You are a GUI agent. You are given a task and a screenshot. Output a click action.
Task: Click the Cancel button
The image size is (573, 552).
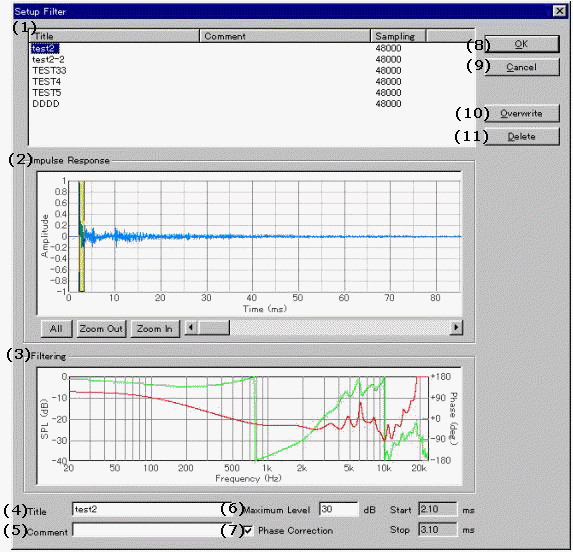tap(522, 67)
